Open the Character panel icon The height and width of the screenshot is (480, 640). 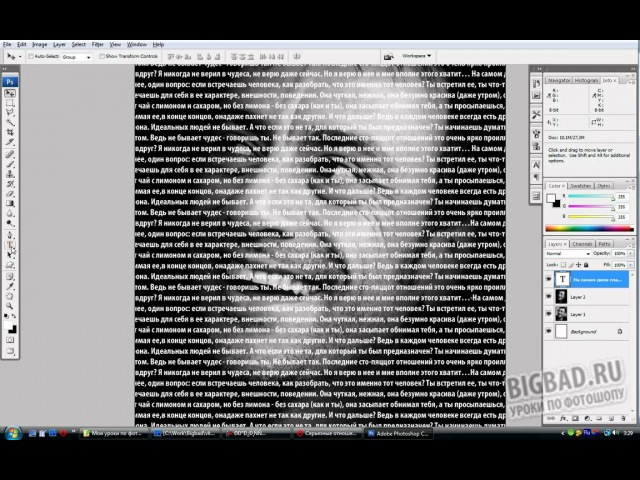(536, 165)
